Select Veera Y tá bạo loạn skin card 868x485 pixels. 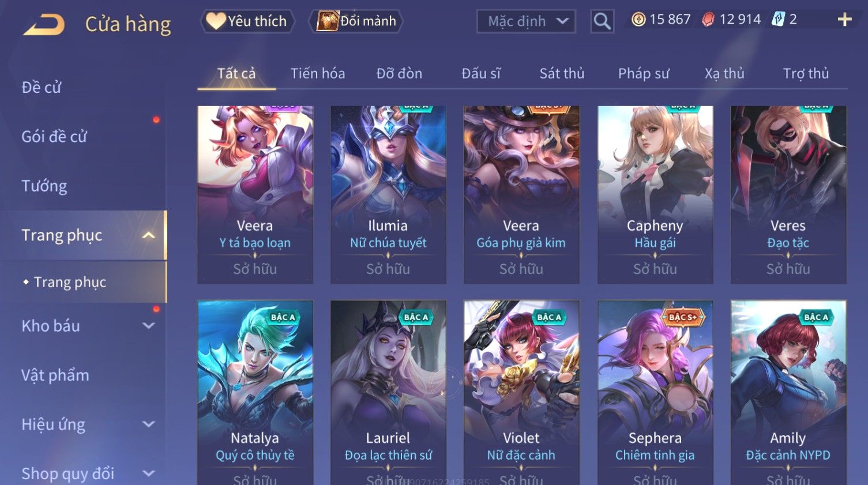click(255, 194)
